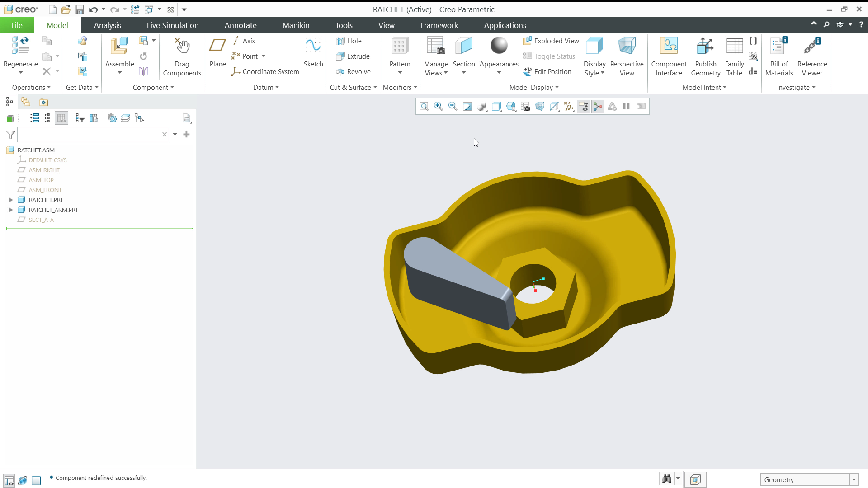
Task: Toggle the model tree columns display
Action: click(x=61, y=118)
